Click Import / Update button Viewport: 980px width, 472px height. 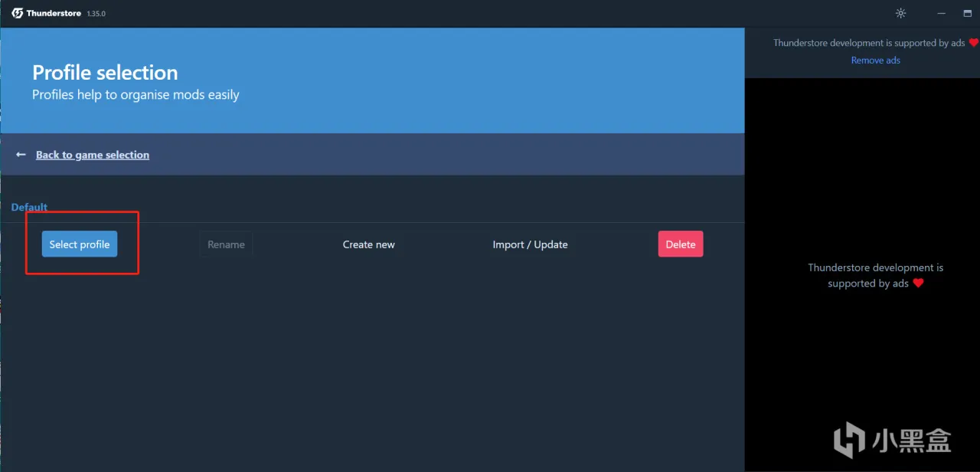click(530, 244)
